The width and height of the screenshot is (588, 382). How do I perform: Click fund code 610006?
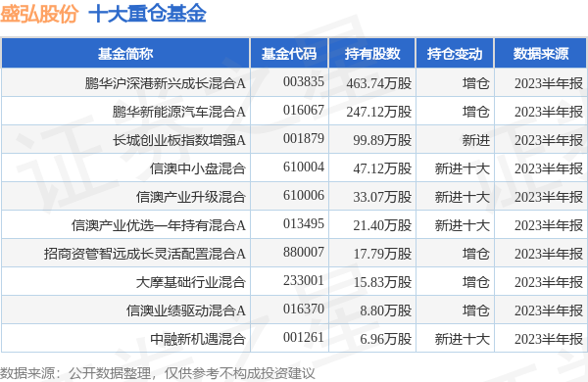tap(304, 195)
